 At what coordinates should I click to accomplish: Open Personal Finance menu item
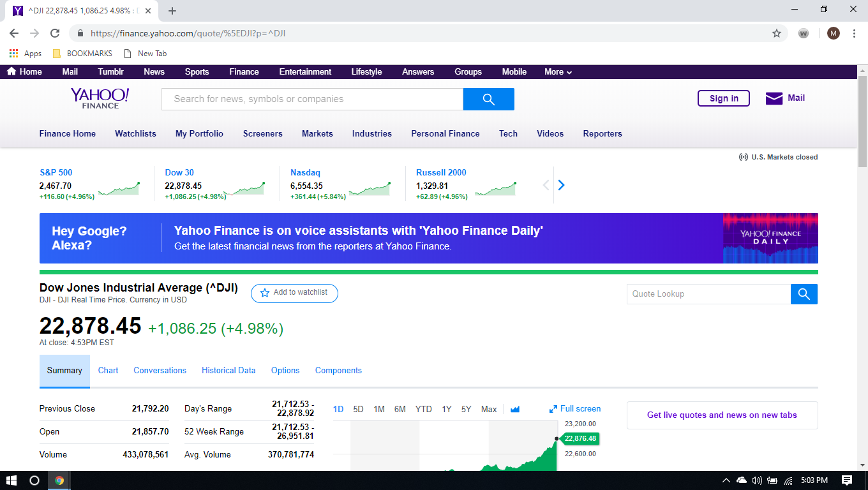point(445,134)
